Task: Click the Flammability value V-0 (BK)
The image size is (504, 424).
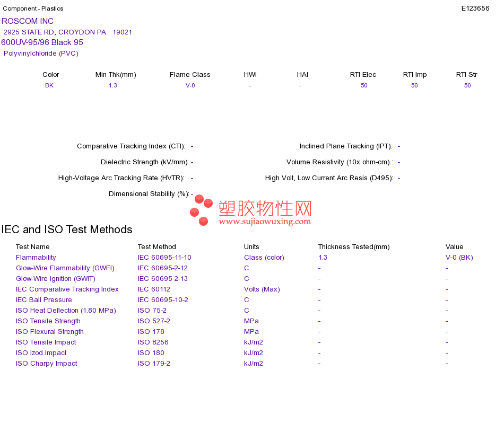Action: coord(459,257)
